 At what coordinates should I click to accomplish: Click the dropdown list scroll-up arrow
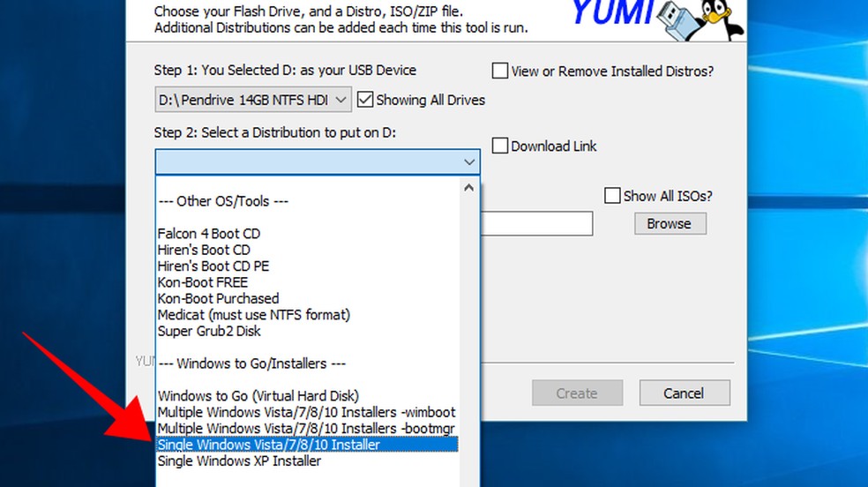(x=469, y=188)
